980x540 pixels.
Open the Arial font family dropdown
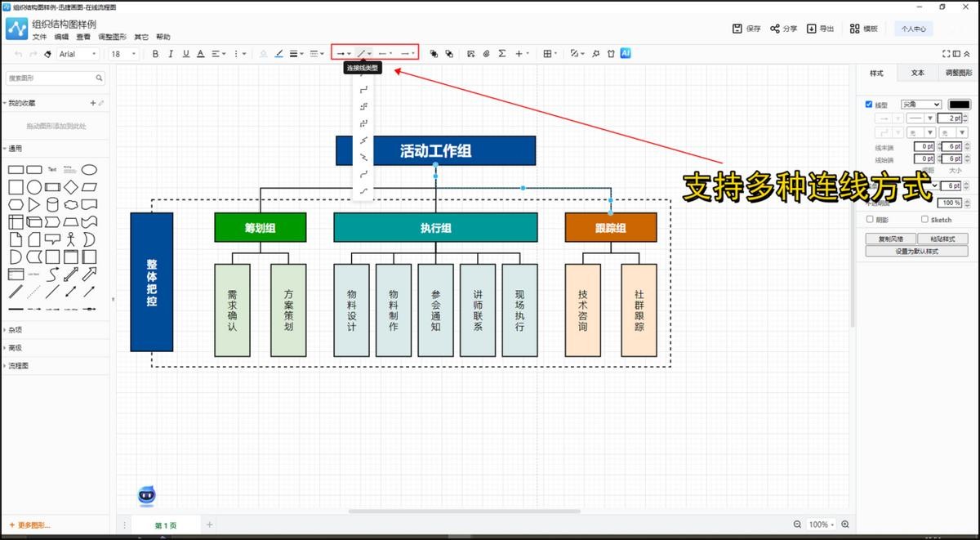point(78,54)
